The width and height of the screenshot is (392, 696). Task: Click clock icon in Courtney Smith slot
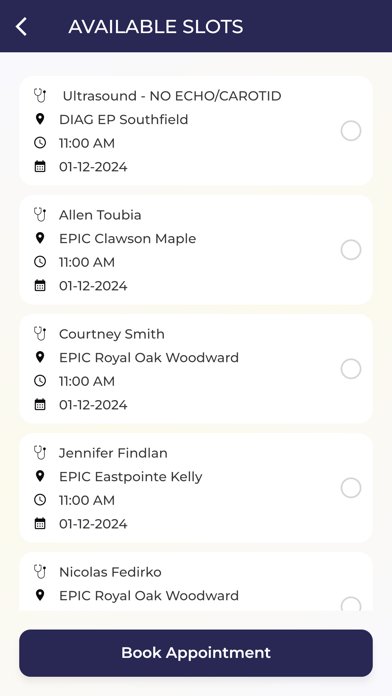coord(40,380)
